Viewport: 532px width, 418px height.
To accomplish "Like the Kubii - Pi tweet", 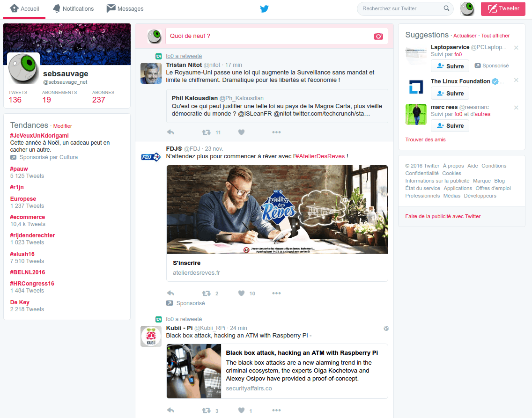I will 241,411.
